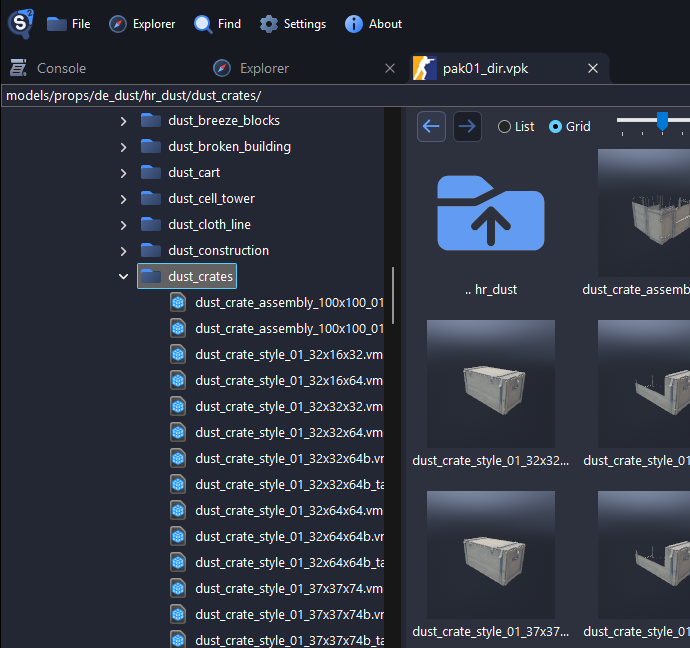Click model icon of dust_crate_style_01_32x64x64b.vr
Screen dimensions: 690x648
coord(178,536)
